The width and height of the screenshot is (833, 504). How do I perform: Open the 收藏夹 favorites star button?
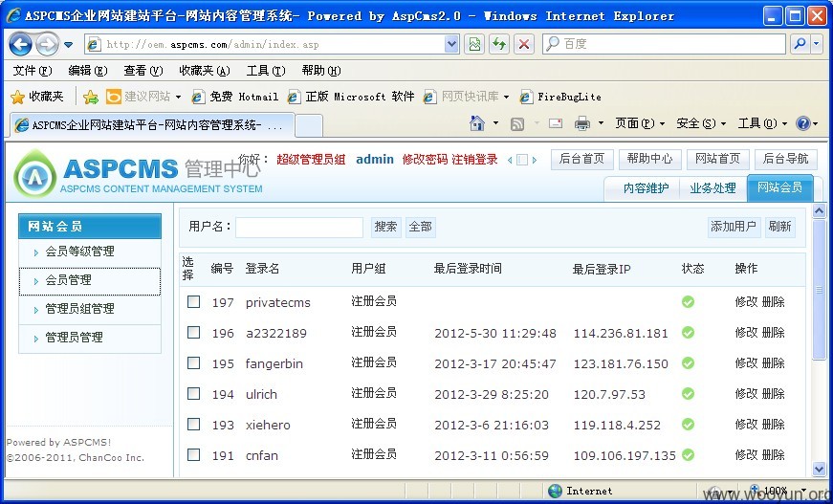coord(36,97)
